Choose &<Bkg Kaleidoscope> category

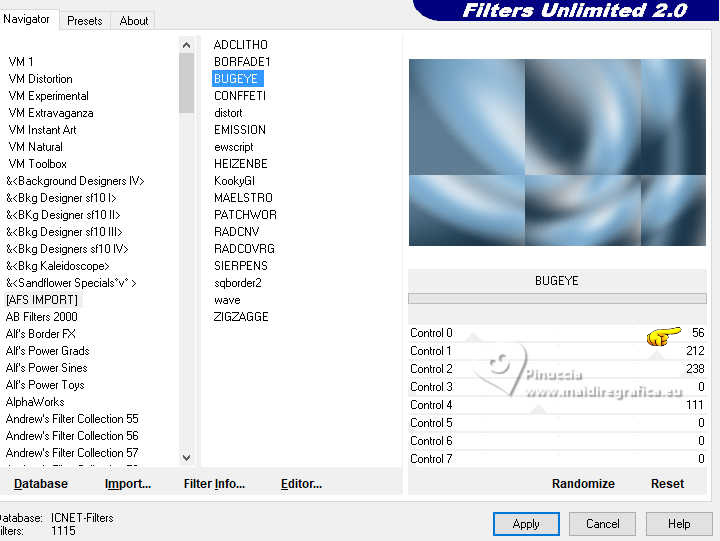(x=57, y=265)
